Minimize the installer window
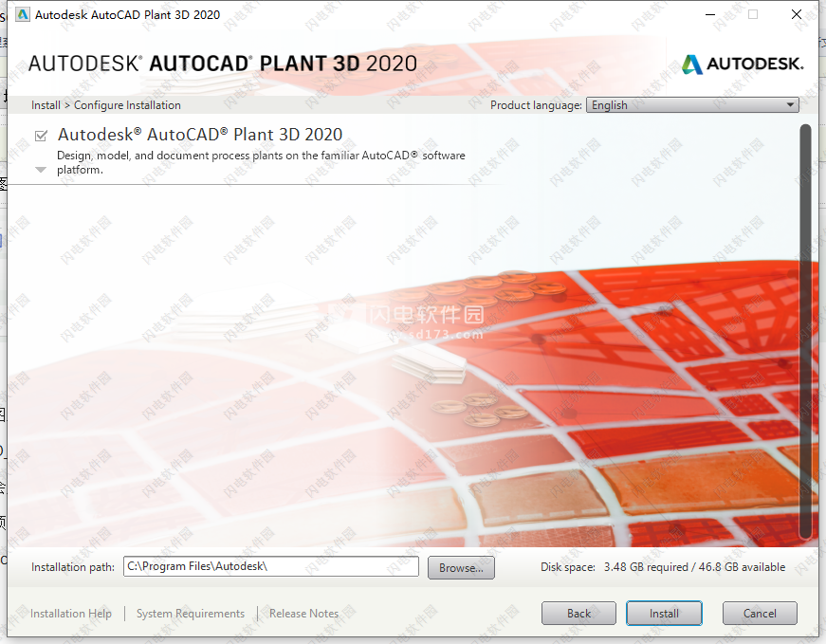 (x=710, y=14)
